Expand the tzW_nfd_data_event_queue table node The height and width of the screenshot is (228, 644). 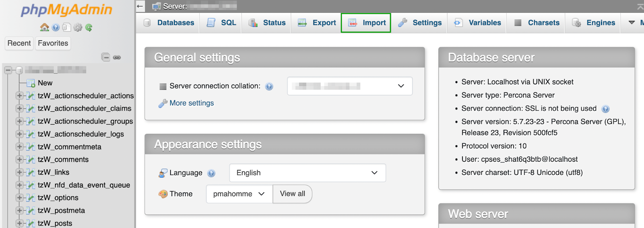click(x=19, y=185)
